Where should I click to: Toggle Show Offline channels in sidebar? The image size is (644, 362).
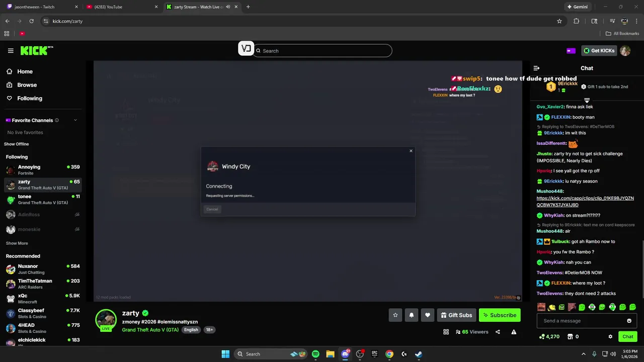tap(17, 144)
